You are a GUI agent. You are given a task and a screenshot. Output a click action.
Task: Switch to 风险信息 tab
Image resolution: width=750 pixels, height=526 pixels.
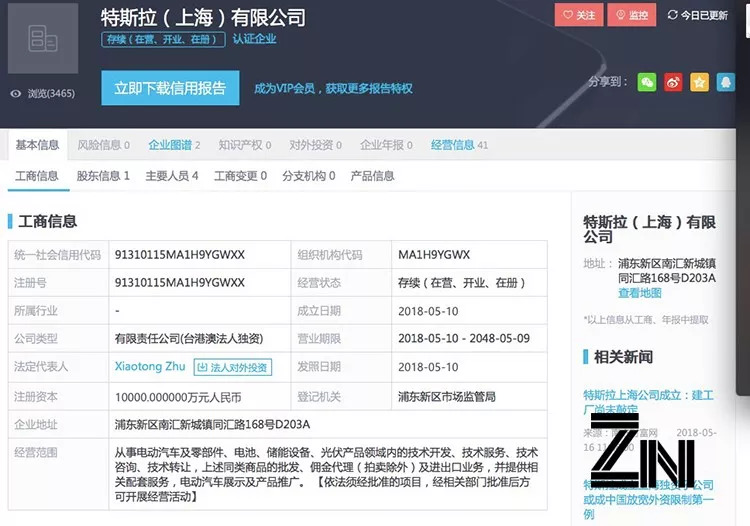[103, 145]
